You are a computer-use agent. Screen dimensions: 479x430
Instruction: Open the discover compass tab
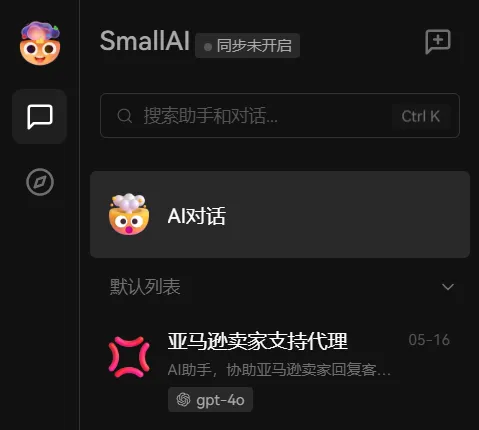click(x=40, y=182)
